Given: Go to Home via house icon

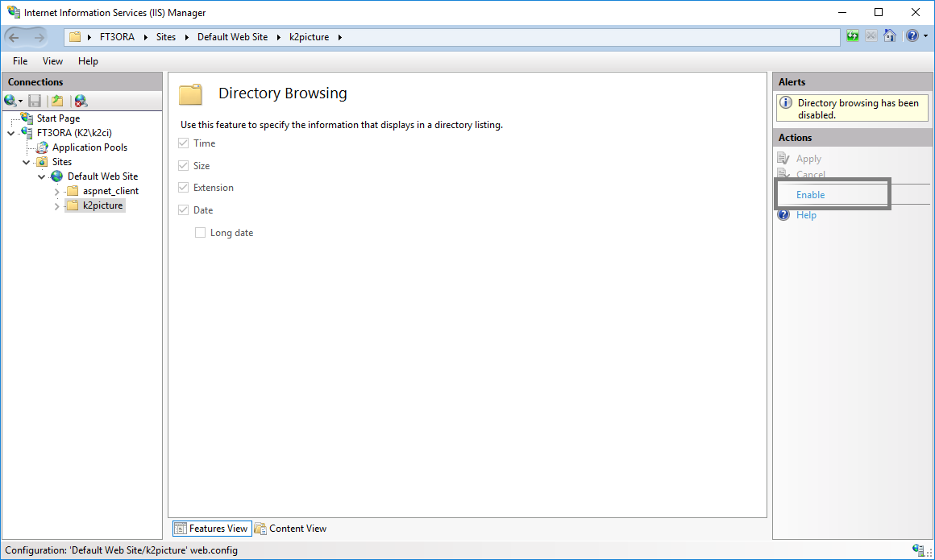Looking at the screenshot, I should click(890, 35).
